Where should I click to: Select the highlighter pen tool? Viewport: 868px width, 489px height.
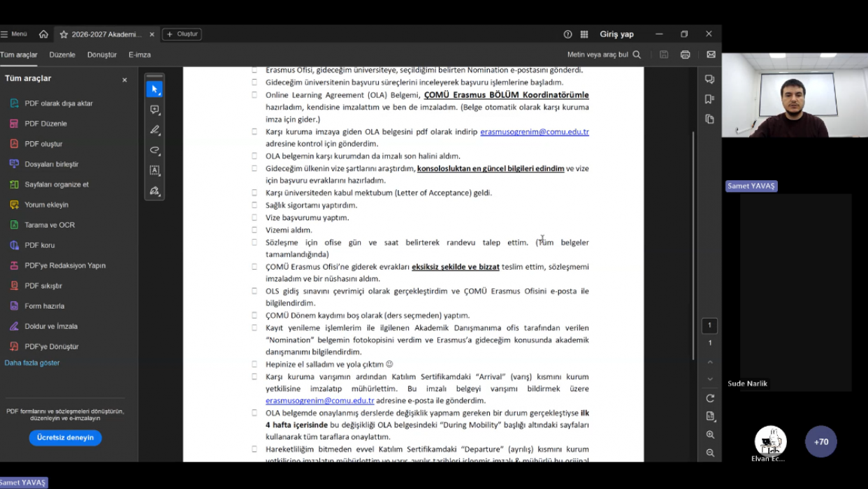tap(154, 130)
